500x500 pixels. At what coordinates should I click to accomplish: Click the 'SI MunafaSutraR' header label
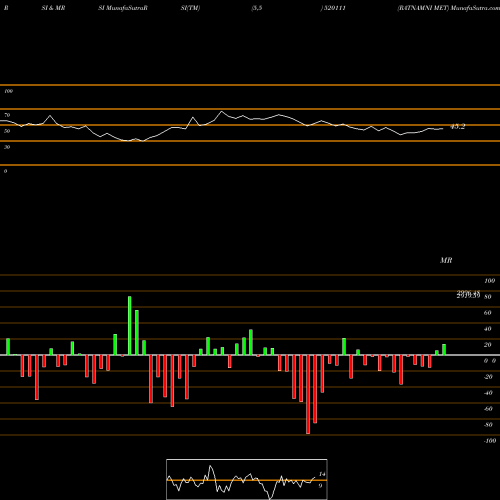123,8
